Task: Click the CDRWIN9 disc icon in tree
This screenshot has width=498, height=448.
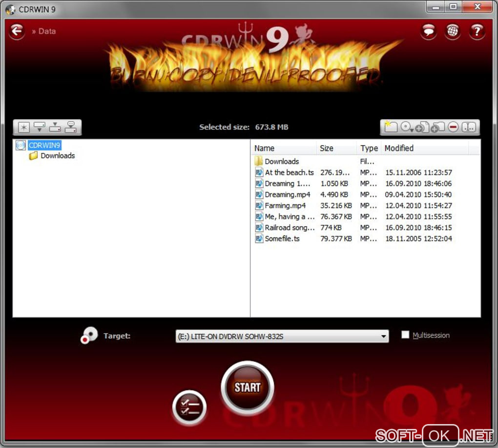Action: [21, 145]
